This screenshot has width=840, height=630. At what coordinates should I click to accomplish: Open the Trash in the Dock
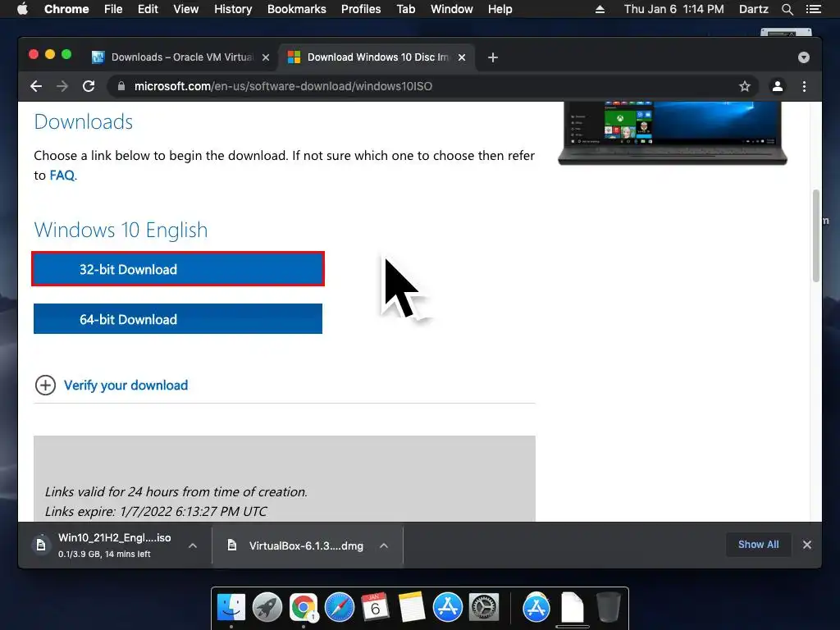[608, 608]
